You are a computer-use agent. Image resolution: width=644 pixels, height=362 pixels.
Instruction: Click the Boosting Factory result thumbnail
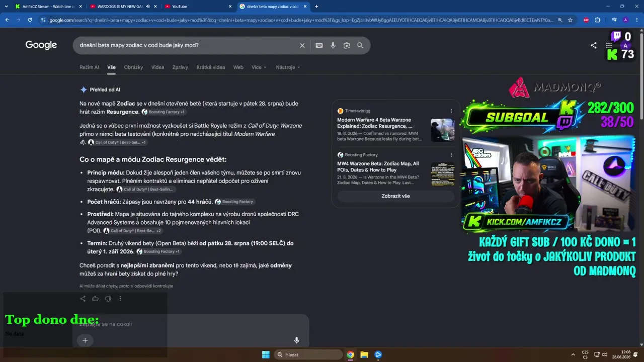click(443, 174)
